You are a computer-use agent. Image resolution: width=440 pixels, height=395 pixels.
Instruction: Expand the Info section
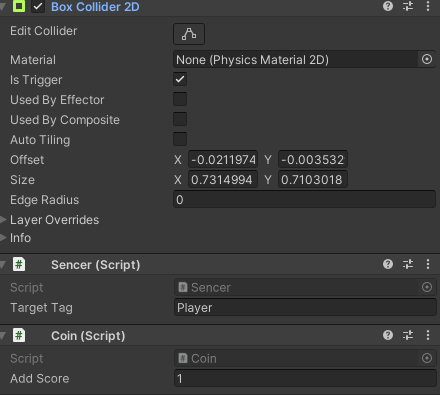click(3, 237)
